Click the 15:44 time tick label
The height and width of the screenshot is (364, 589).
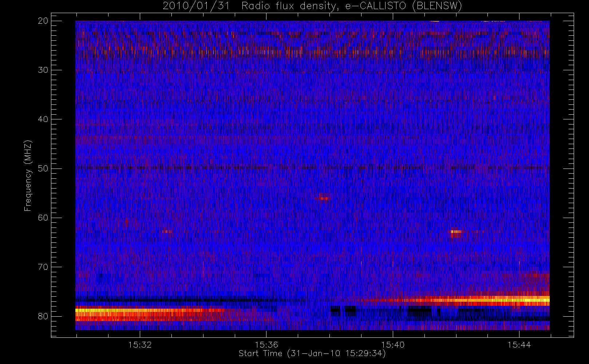(519, 345)
